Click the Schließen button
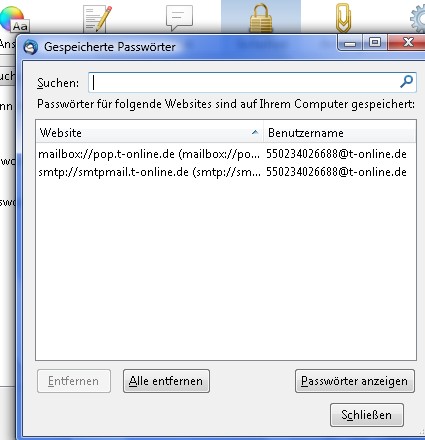425x440 pixels. click(367, 415)
